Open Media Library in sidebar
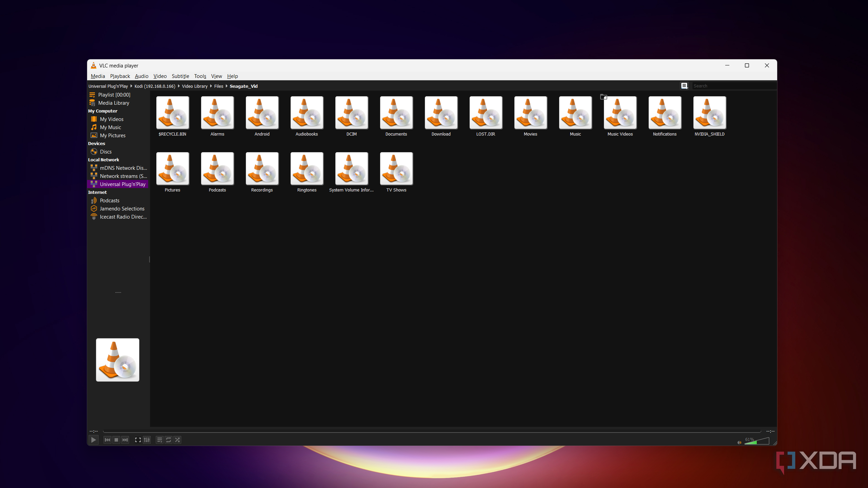The width and height of the screenshot is (868, 488). 118,103
